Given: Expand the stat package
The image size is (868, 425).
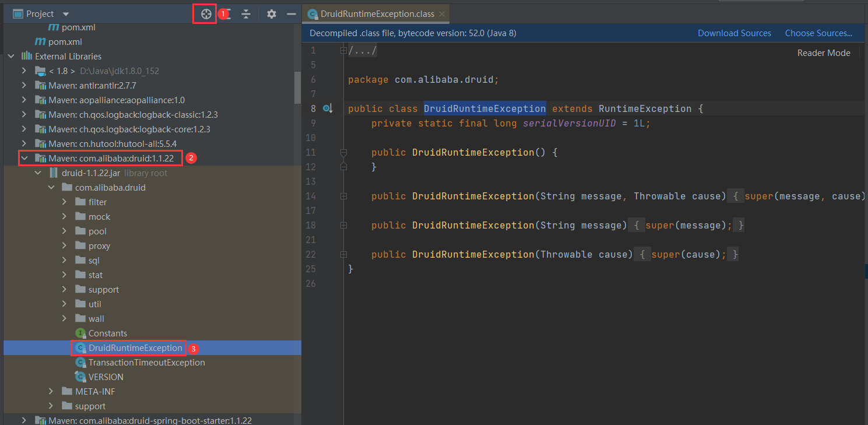Looking at the screenshot, I should pyautogui.click(x=64, y=275).
